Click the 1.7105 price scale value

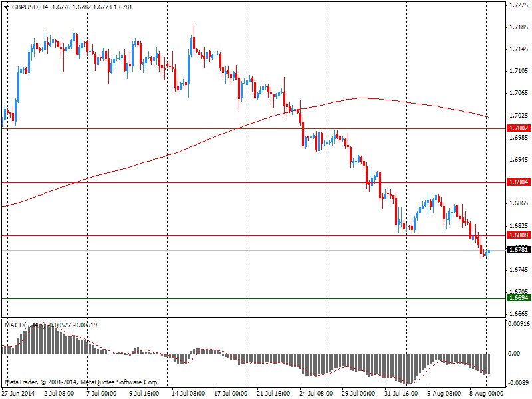tap(519, 71)
